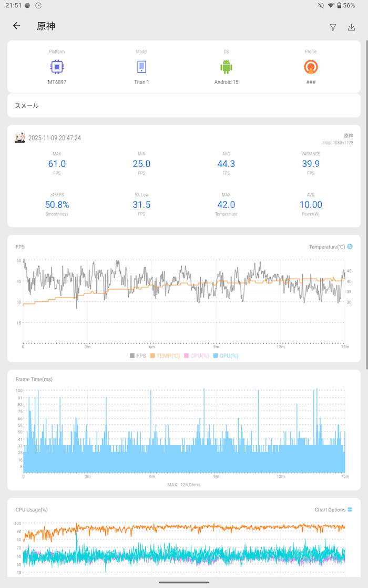Tap the Android 15 OS robot icon
The image size is (368, 588).
click(226, 67)
